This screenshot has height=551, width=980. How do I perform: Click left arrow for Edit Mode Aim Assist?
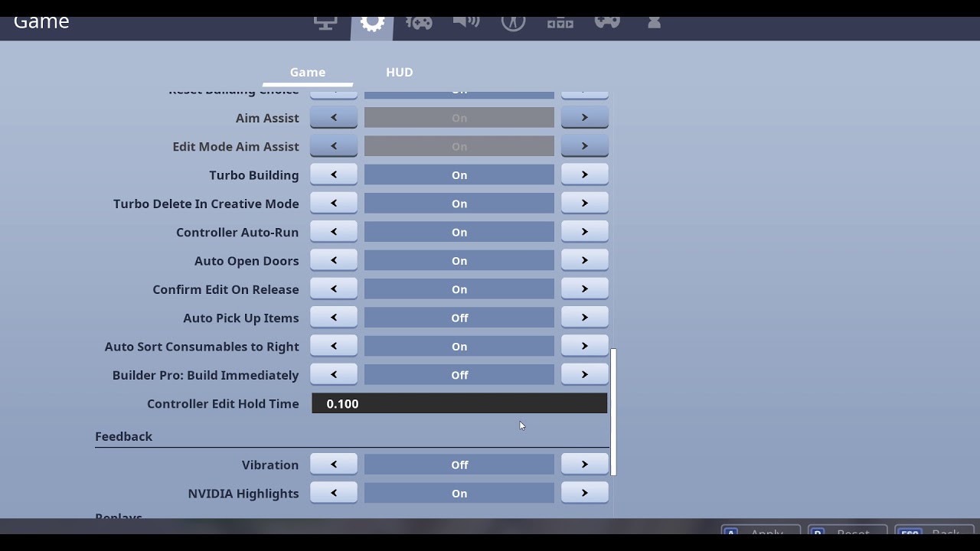tap(334, 146)
